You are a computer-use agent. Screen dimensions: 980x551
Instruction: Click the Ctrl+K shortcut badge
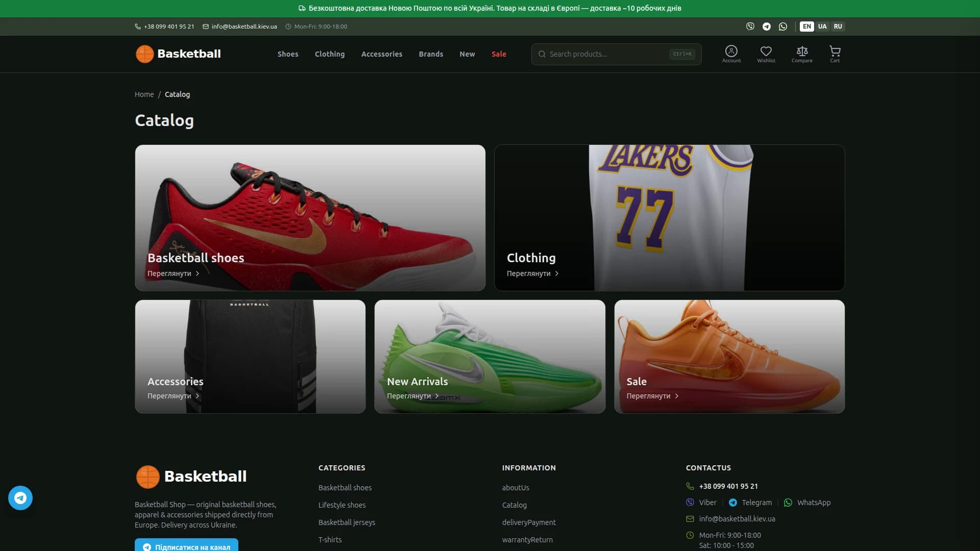[x=682, y=54]
